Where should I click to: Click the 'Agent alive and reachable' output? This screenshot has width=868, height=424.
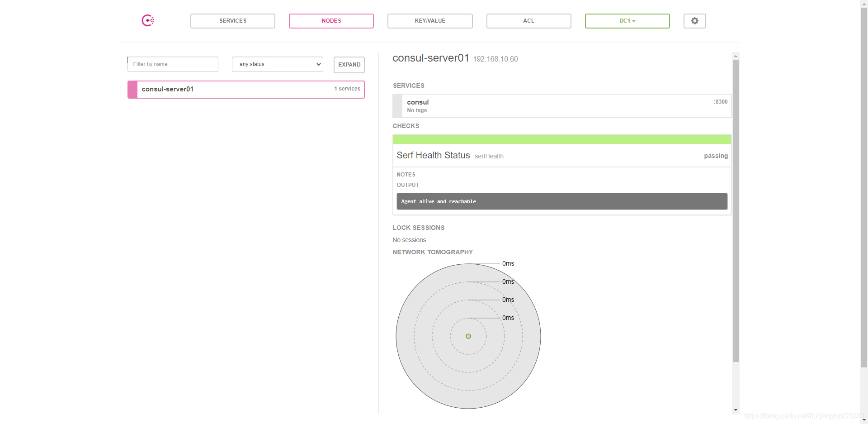[x=561, y=201]
